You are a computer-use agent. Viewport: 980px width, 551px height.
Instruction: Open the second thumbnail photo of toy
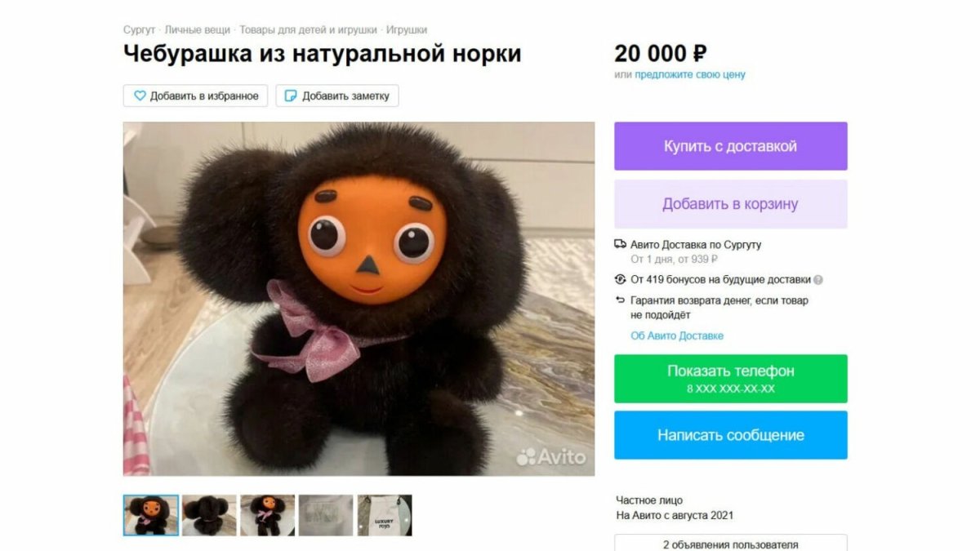point(209,515)
